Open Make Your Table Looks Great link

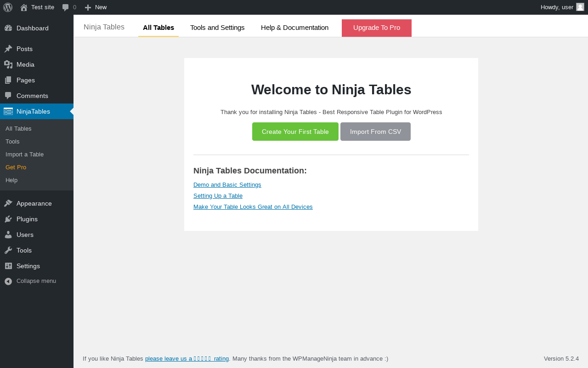[x=253, y=207]
